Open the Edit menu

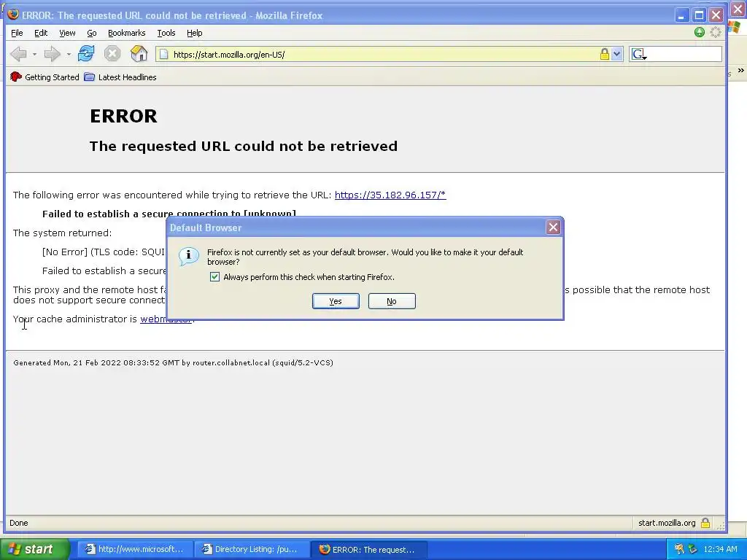click(41, 33)
